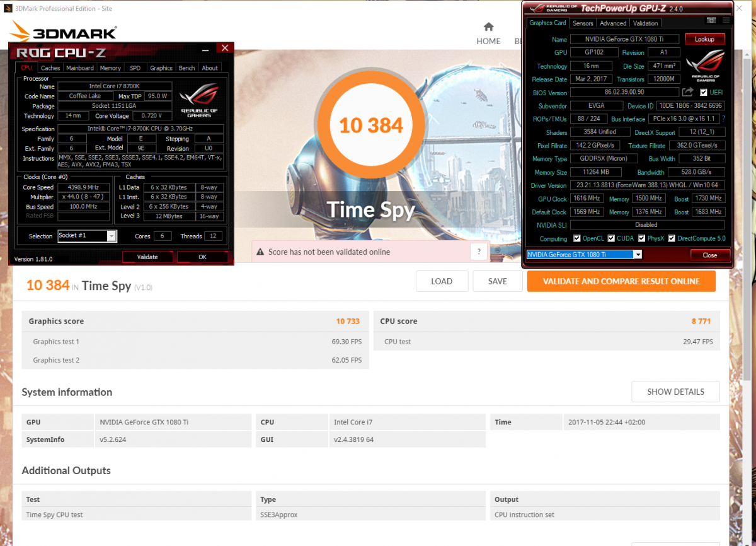Click the ROG logo in the GPU-Z card panel
The height and width of the screenshot is (546, 756).
tap(705, 66)
